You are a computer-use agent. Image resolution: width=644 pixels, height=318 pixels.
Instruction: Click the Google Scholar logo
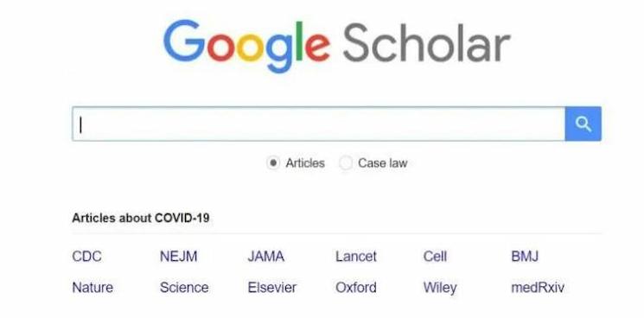pyautogui.click(x=336, y=46)
